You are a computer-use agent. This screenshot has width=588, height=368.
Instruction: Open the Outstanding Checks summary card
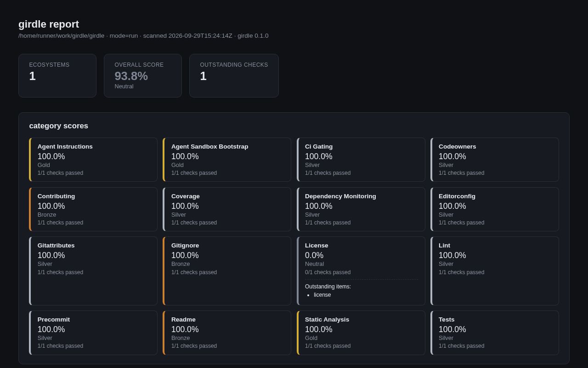coord(234,76)
